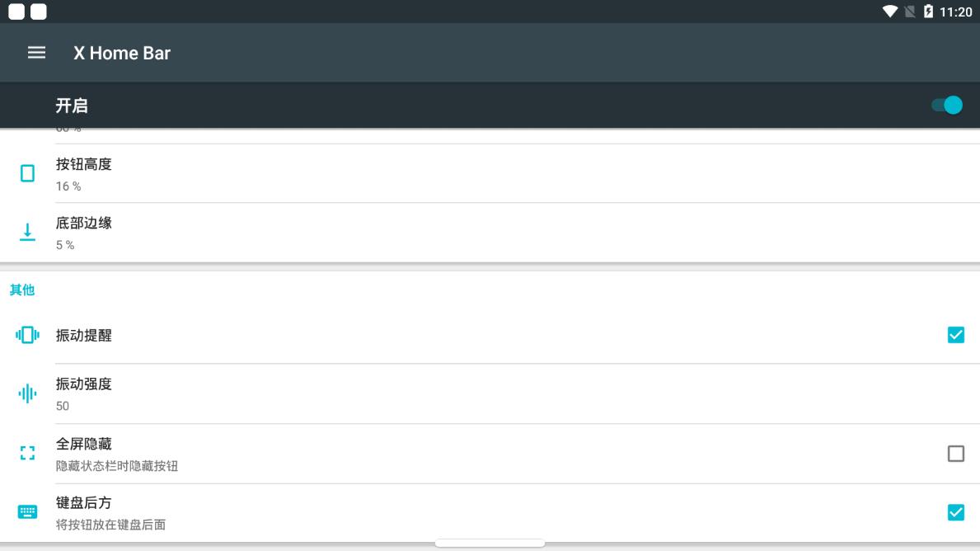Enable the 全屏隐藏 checkbox

click(955, 454)
